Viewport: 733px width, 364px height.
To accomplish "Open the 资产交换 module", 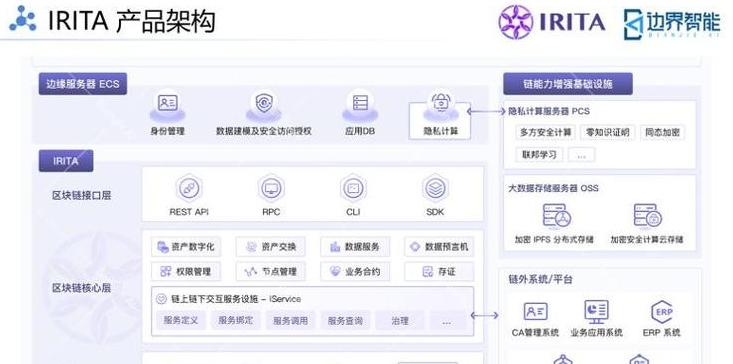I will (271, 247).
